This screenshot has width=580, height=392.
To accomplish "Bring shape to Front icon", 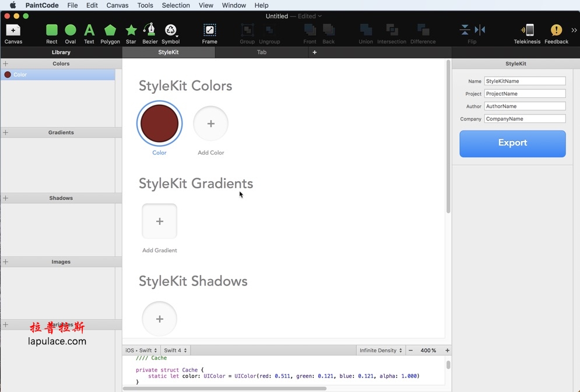I will [310, 34].
